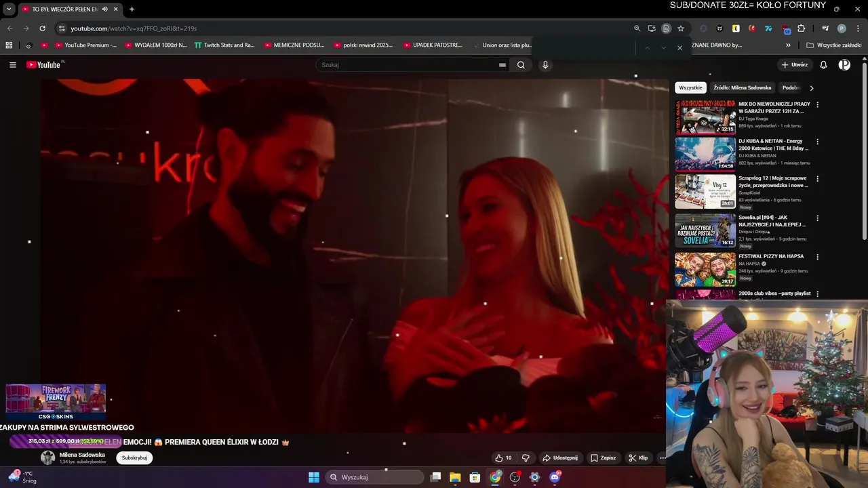Click the YouTube search magnifier button
This screenshot has height=488, width=868.
point(521,65)
